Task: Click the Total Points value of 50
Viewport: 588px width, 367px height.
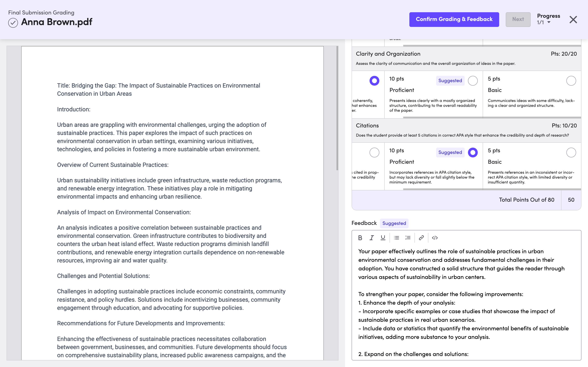Action: click(x=571, y=200)
